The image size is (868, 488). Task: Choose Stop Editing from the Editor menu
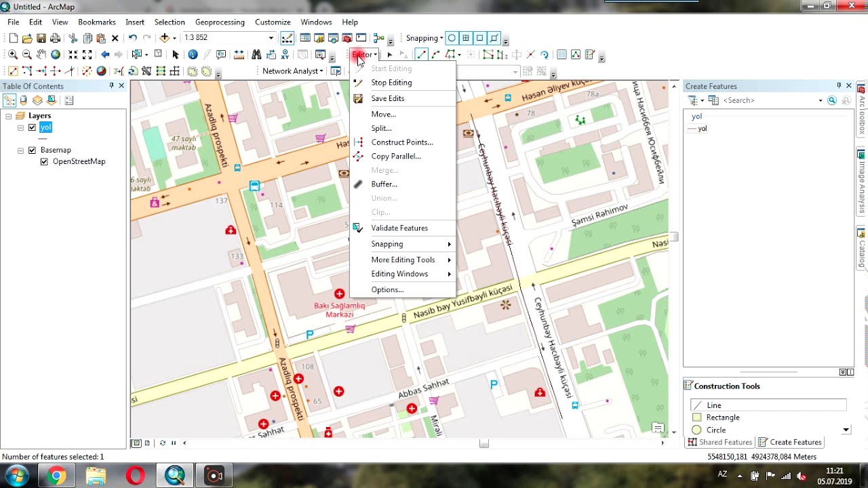coord(403,83)
